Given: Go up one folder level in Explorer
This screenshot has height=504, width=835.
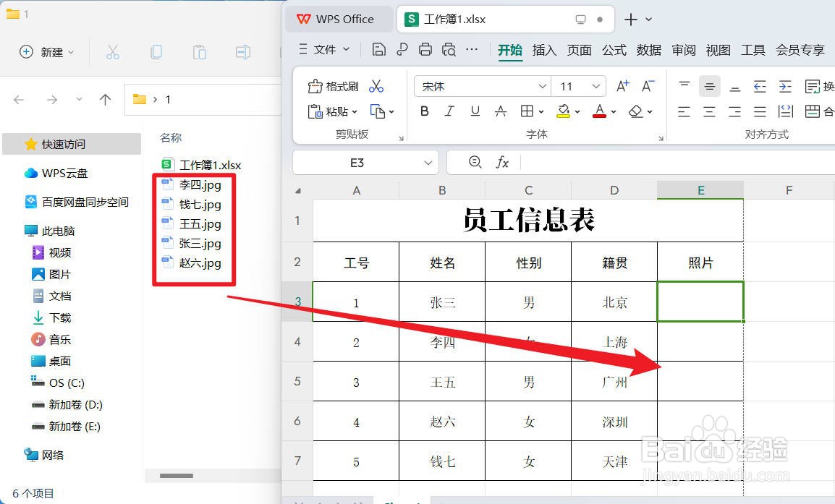Looking at the screenshot, I should tap(106, 100).
